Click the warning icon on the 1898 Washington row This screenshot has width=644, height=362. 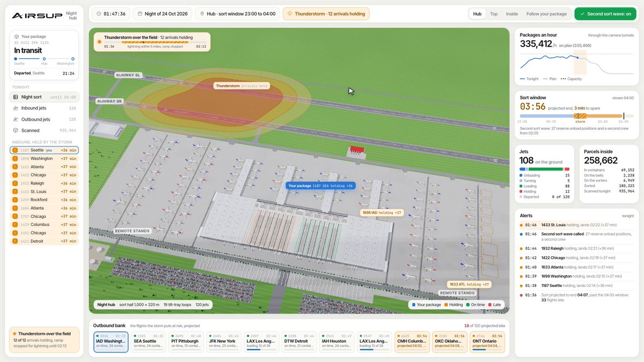(15, 159)
